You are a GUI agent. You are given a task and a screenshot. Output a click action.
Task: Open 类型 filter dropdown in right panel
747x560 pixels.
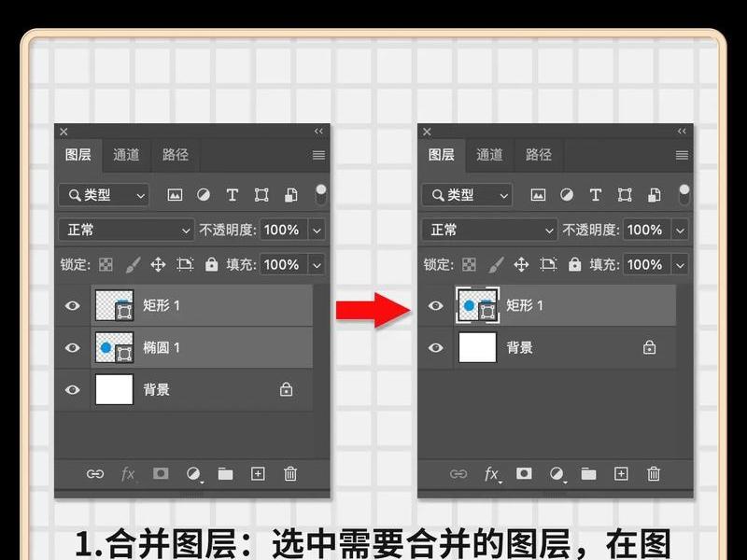[467, 195]
